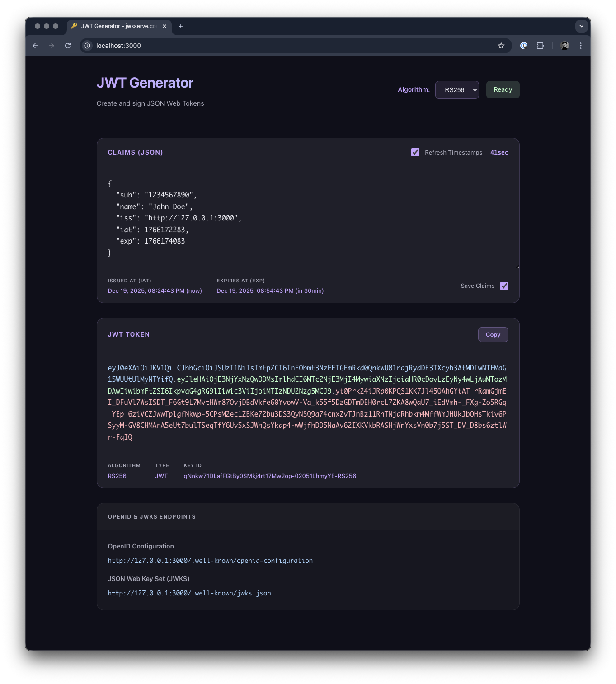Toggle the Refresh Timestamps checkbox
The width and height of the screenshot is (616, 684).
(415, 152)
